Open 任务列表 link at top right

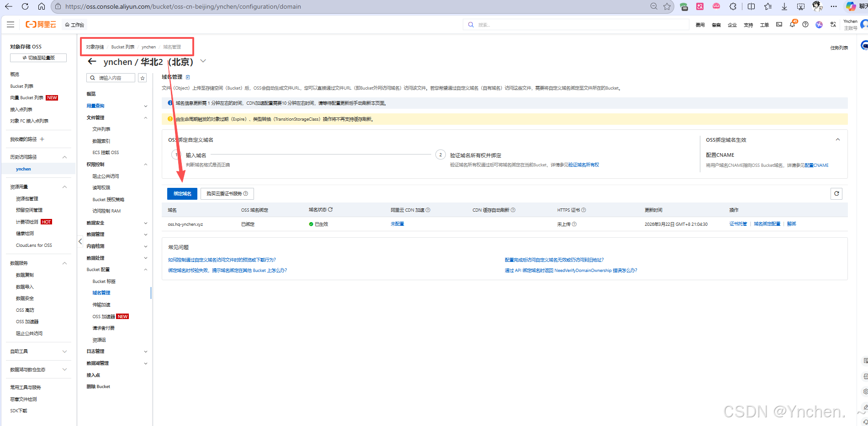click(839, 48)
